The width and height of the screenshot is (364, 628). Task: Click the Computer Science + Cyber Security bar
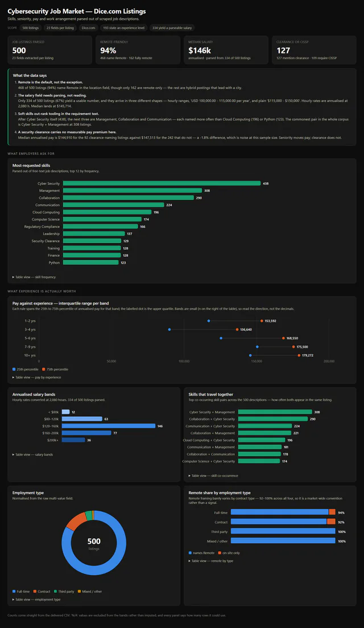(259, 461)
